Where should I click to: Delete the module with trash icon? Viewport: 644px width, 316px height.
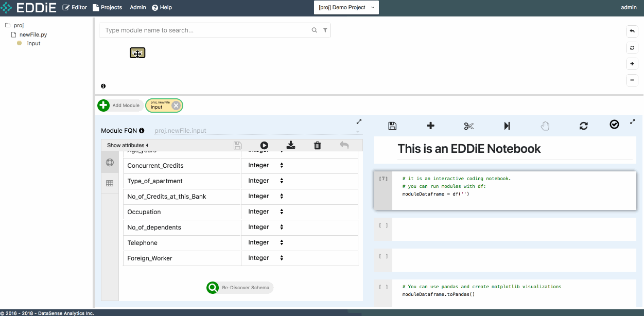318,146
